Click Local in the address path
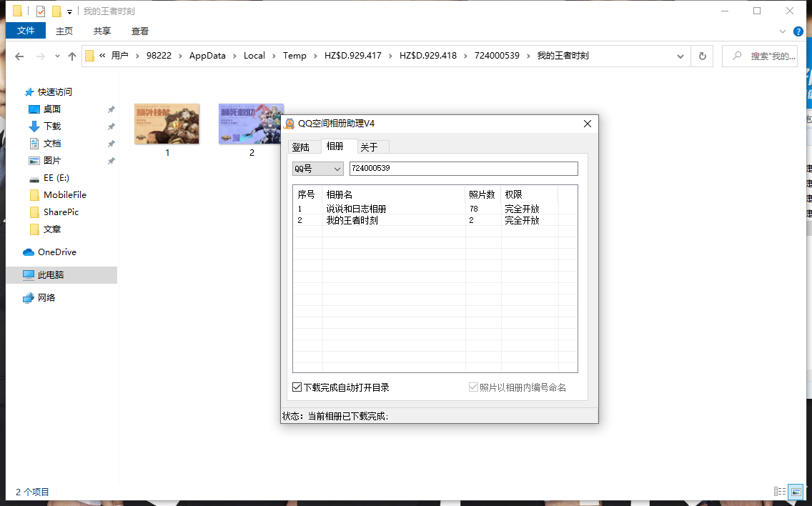812x506 pixels. (254, 56)
